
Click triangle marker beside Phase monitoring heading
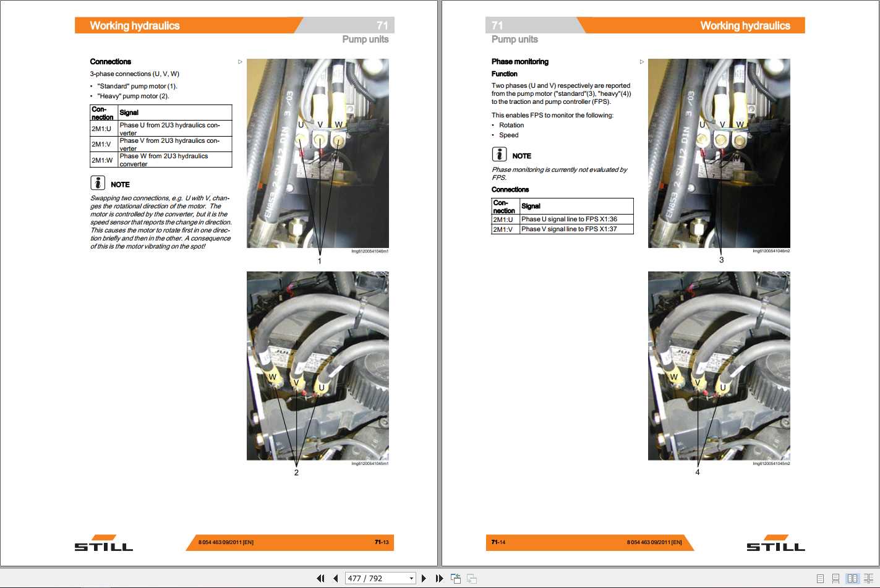[x=642, y=62]
